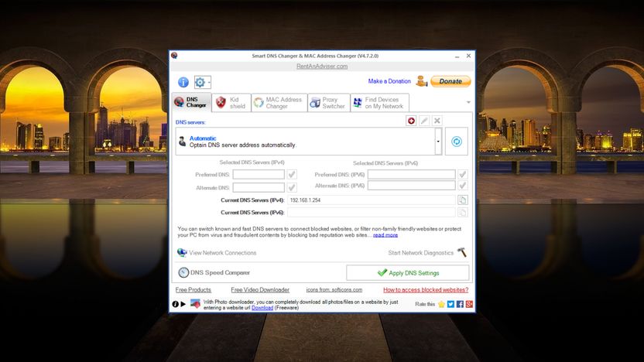The width and height of the screenshot is (644, 362).
Task: Click the donation person icon
Action: [x=421, y=81]
